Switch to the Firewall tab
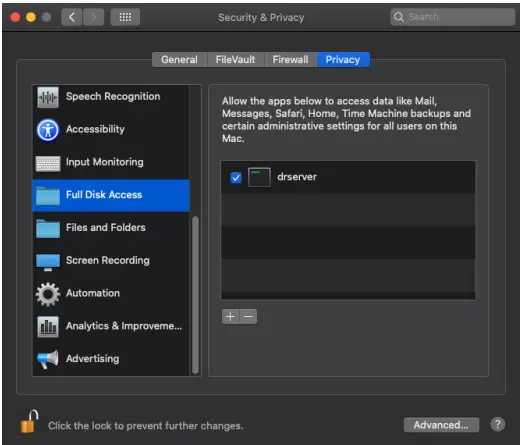This screenshot has height=445, width=523. tap(291, 60)
